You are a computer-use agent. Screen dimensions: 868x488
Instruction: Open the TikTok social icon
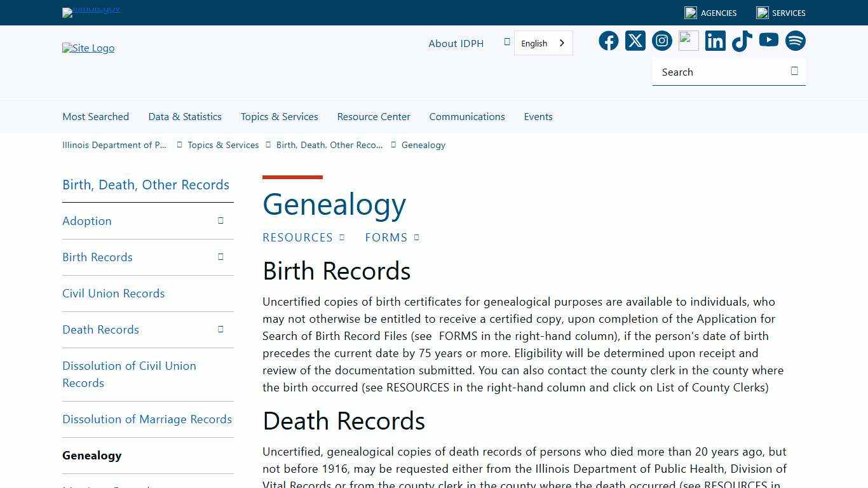pos(742,41)
